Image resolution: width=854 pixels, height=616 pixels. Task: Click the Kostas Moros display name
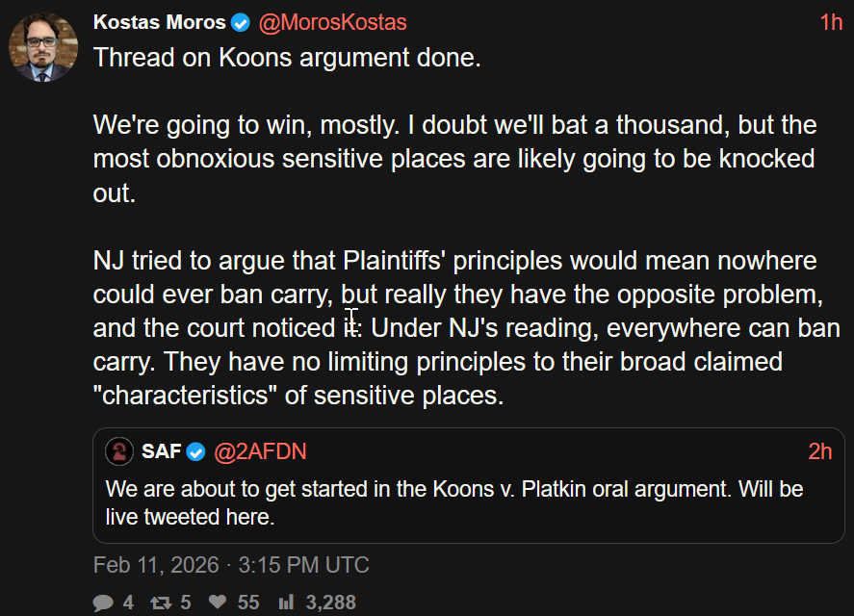click(x=159, y=22)
